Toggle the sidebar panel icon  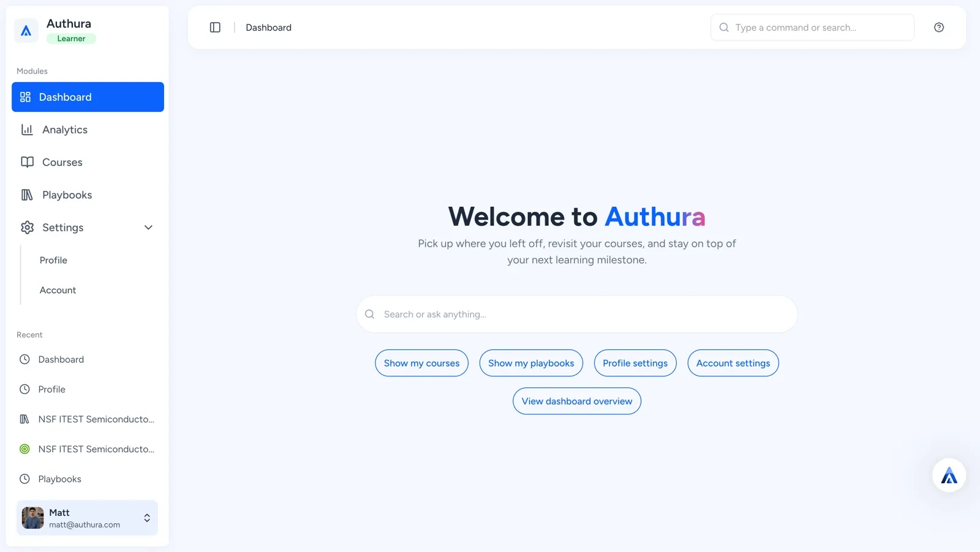(215, 28)
